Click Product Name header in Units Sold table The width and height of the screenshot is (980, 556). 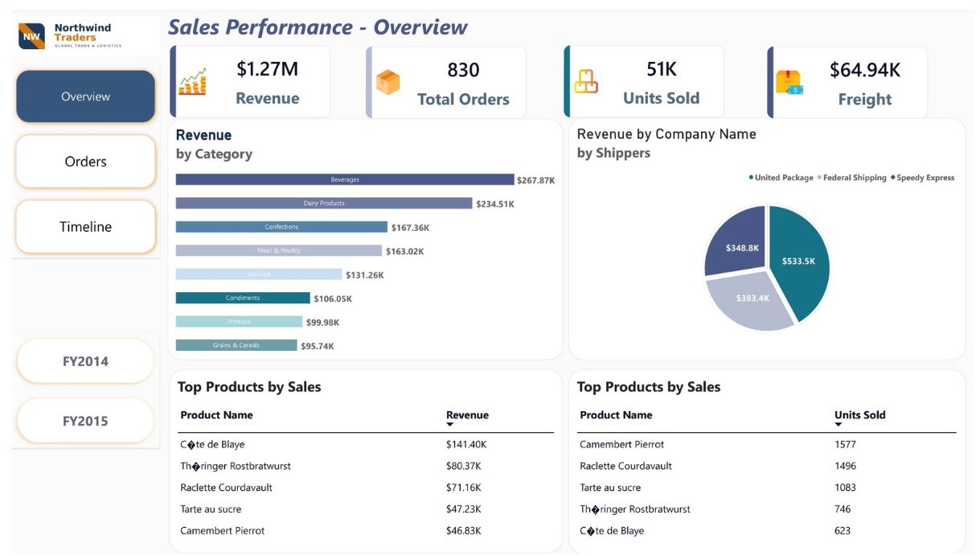point(616,415)
